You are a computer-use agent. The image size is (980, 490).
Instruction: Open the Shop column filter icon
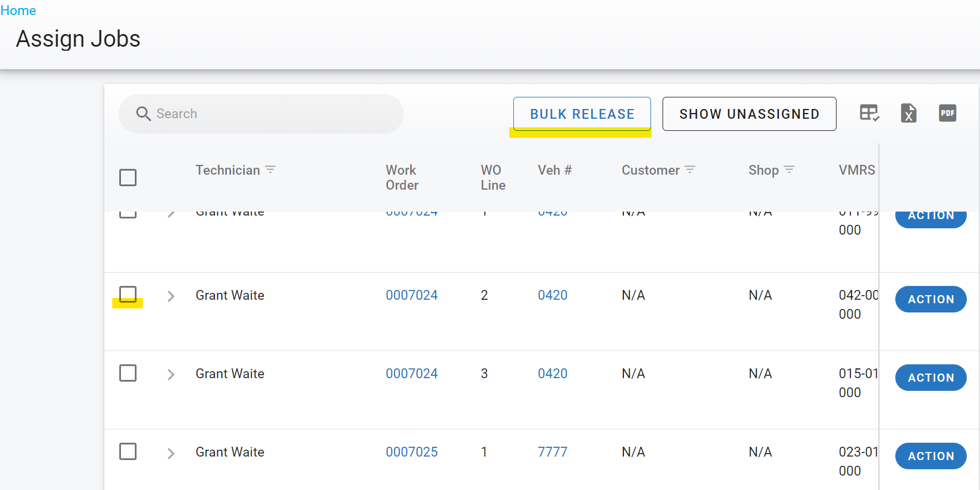(x=789, y=169)
